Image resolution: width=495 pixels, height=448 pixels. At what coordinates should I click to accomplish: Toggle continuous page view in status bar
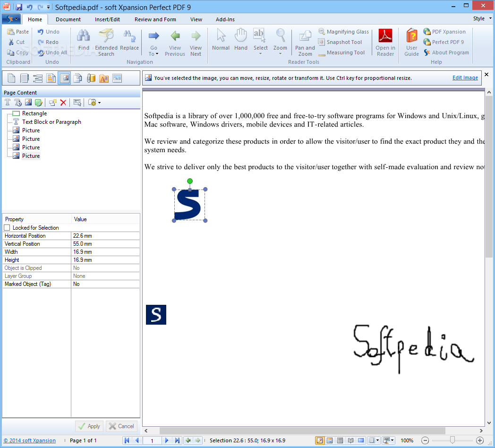340,440
